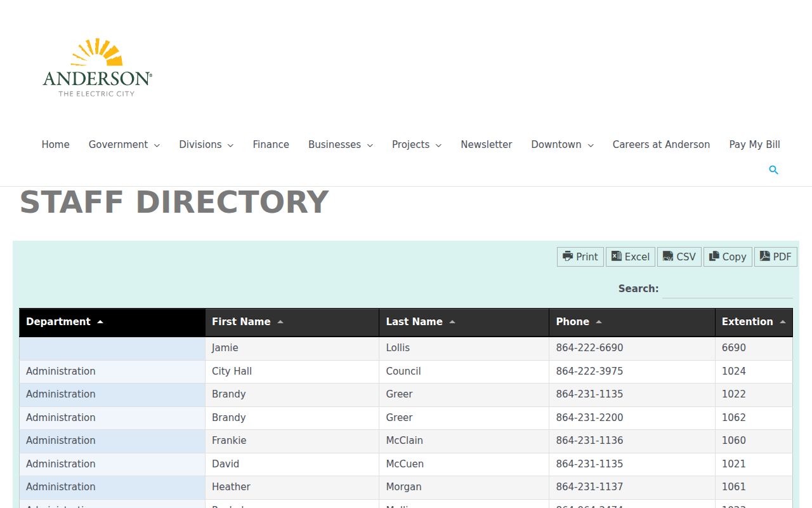Screen dimensions: 812x508
Task: Export the directory as CSV
Action: click(679, 257)
